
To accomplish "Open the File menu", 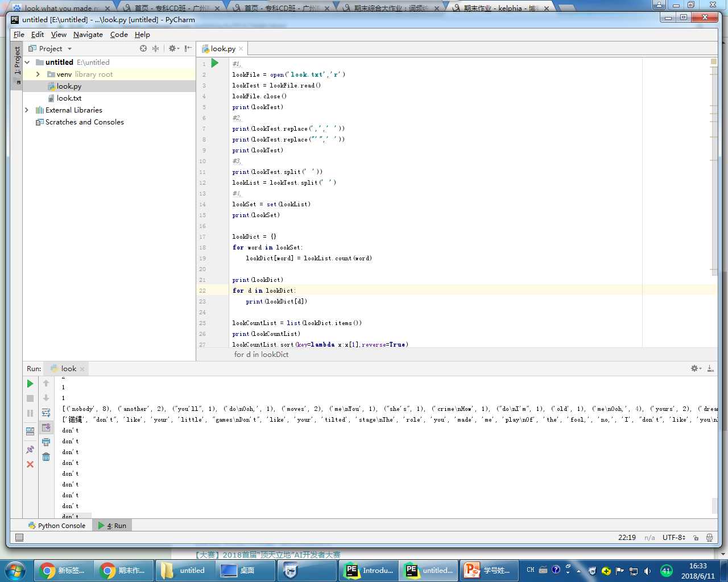I will pyautogui.click(x=19, y=35).
